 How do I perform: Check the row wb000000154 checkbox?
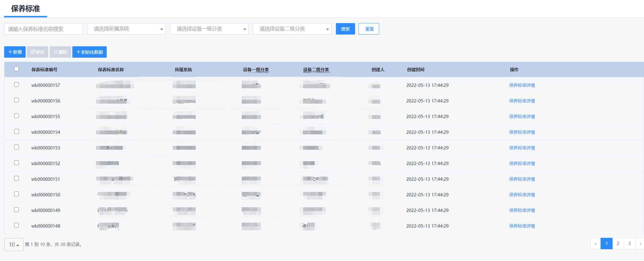coord(17,131)
